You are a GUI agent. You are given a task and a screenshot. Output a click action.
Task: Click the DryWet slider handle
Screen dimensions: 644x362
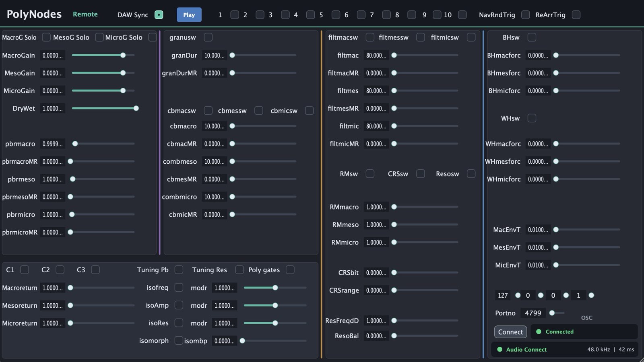136,108
